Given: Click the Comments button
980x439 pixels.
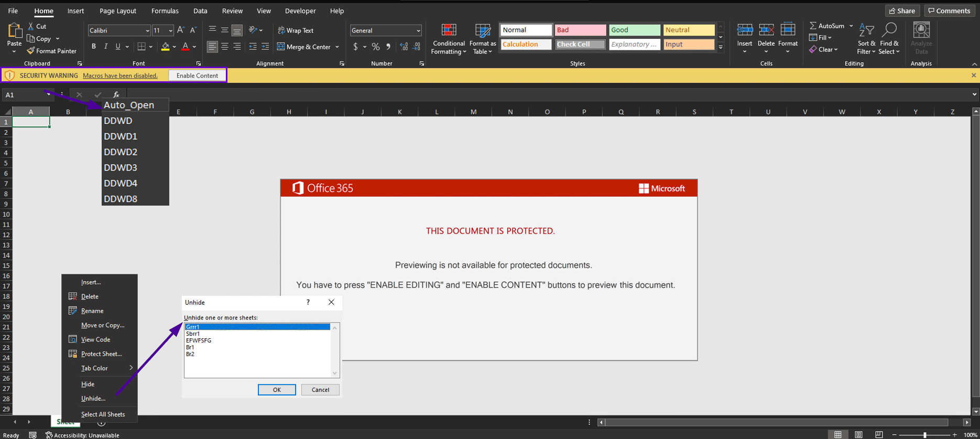Looking at the screenshot, I should pyautogui.click(x=950, y=10).
